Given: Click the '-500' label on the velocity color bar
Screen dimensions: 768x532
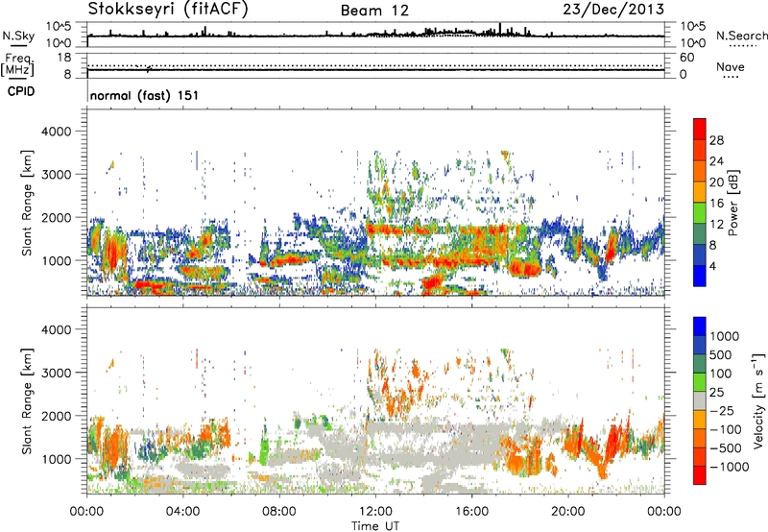Looking at the screenshot, I should [x=725, y=448].
